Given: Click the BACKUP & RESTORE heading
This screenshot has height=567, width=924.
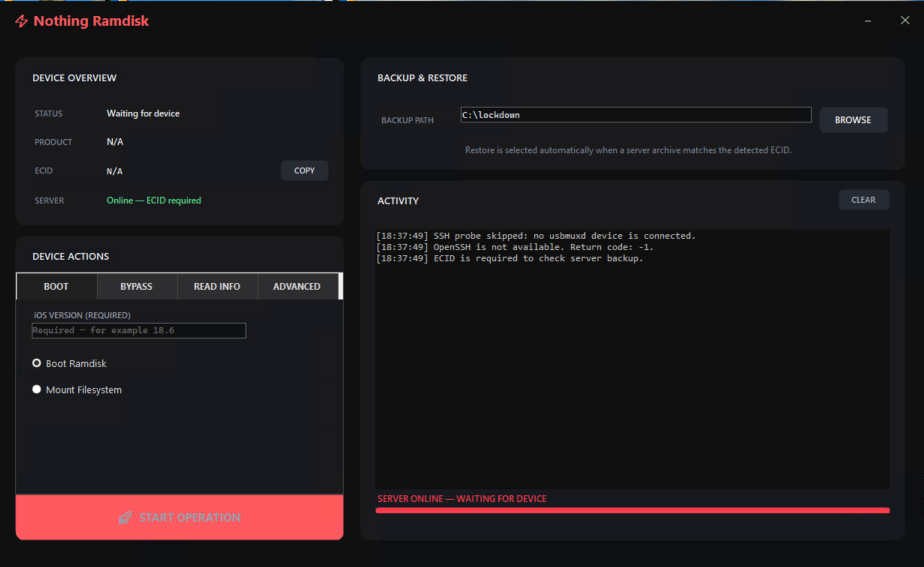Looking at the screenshot, I should [x=423, y=78].
